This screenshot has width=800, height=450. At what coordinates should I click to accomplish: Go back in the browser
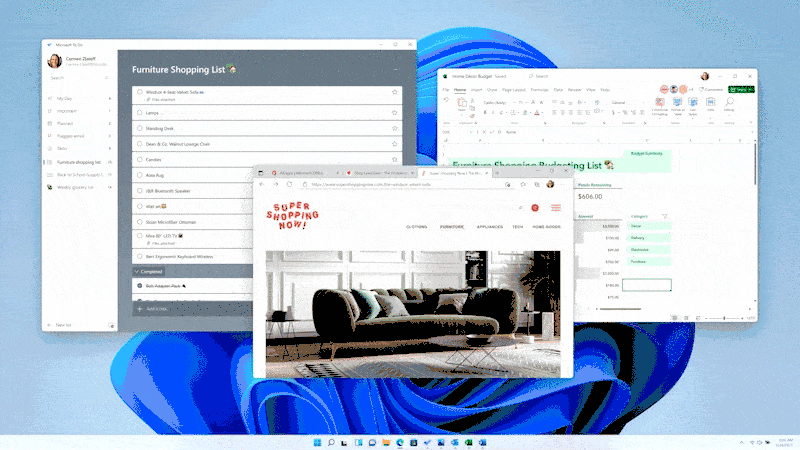(262, 184)
